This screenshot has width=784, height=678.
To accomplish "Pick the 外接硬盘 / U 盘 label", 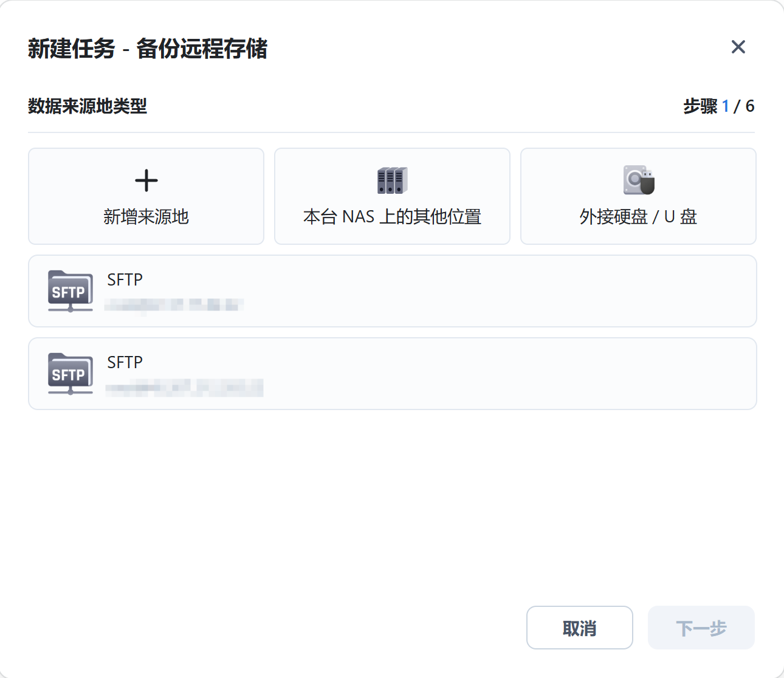I will [638, 216].
